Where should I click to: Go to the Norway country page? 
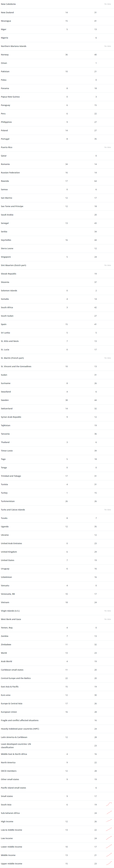pos(5,55)
